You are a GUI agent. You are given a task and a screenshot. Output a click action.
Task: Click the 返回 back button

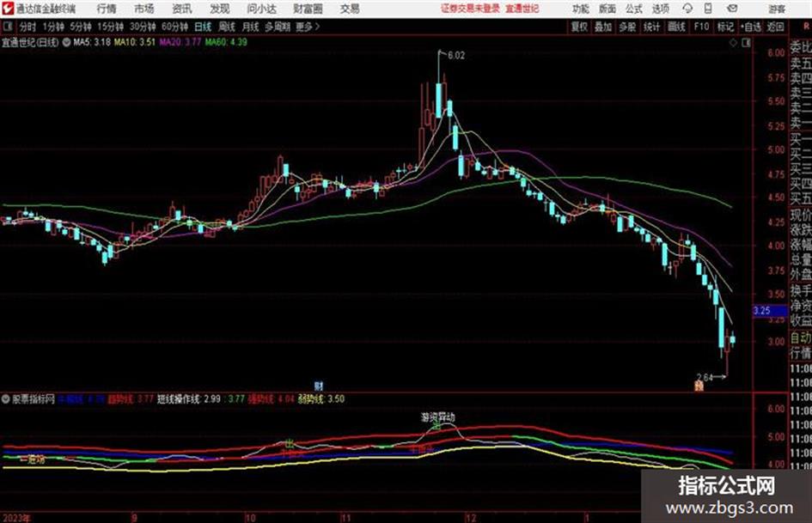[775, 27]
